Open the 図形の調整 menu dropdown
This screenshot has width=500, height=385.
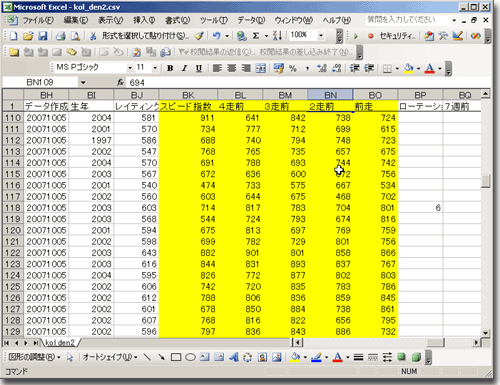(35, 357)
